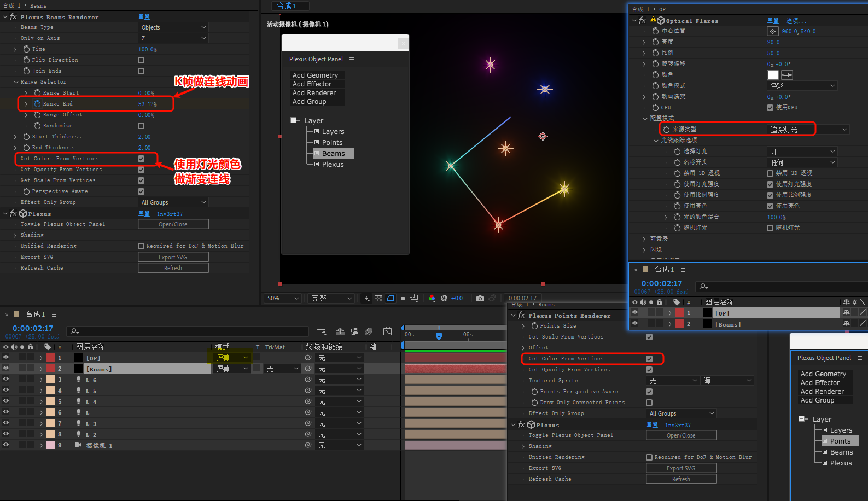This screenshot has height=501, width=868.
Task: Open the 50% magnification dropdown
Action: [x=283, y=298]
